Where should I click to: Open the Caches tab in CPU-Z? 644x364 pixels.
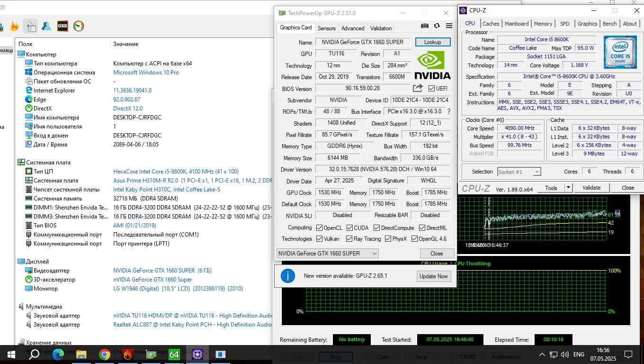tap(491, 24)
